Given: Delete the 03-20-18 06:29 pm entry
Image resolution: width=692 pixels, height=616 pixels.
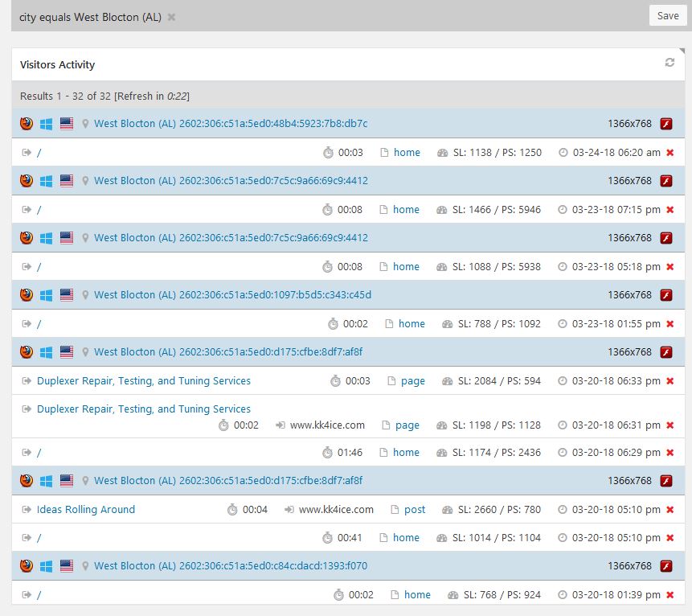Looking at the screenshot, I should [669, 453].
